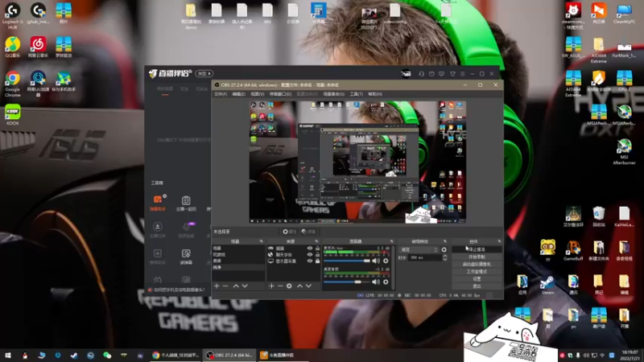Image resolution: width=644 pixels, height=362 pixels.
Task: Select the last highlighted scene in list
Action: coord(238,267)
